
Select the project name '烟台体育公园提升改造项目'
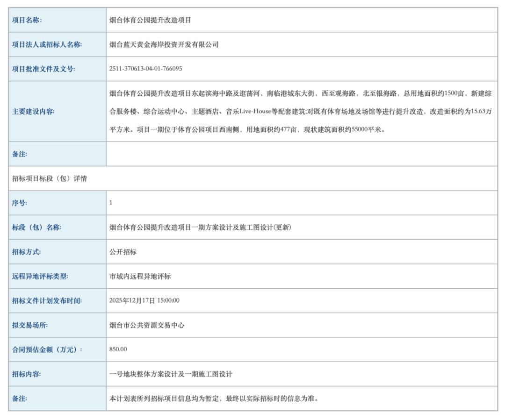click(x=150, y=20)
